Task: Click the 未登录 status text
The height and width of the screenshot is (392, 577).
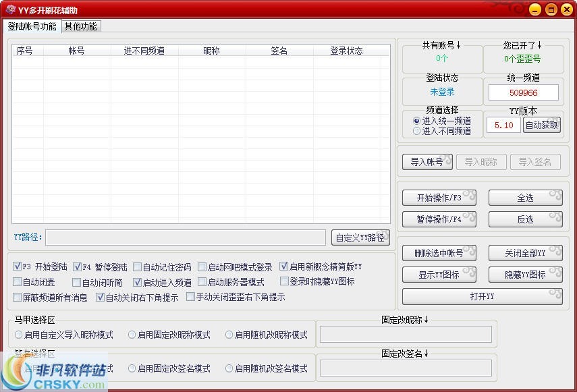Action: [x=442, y=92]
